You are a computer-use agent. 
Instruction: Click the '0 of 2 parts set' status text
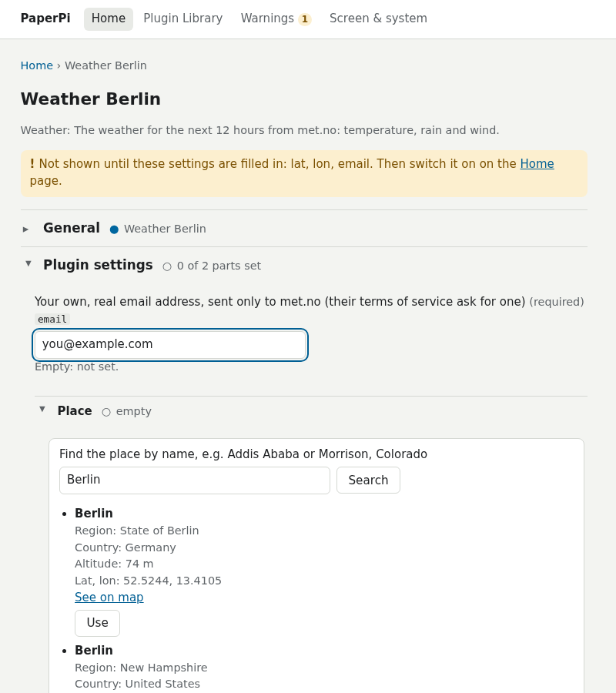pos(219,266)
